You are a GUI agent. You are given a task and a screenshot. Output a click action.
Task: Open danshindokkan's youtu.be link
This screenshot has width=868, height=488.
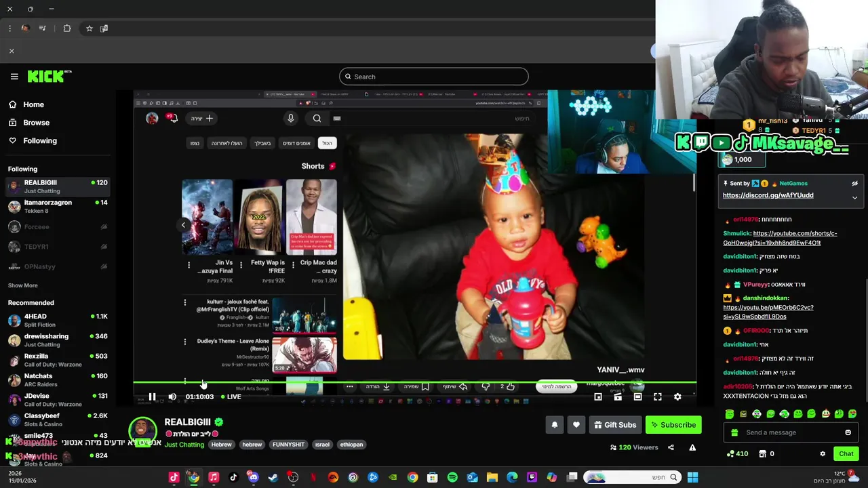pos(768,312)
